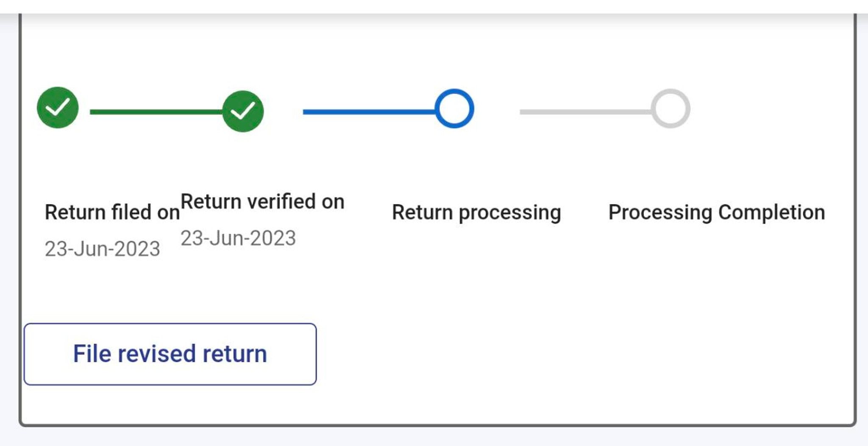Click the grey Processing Completion step circle

(670, 108)
